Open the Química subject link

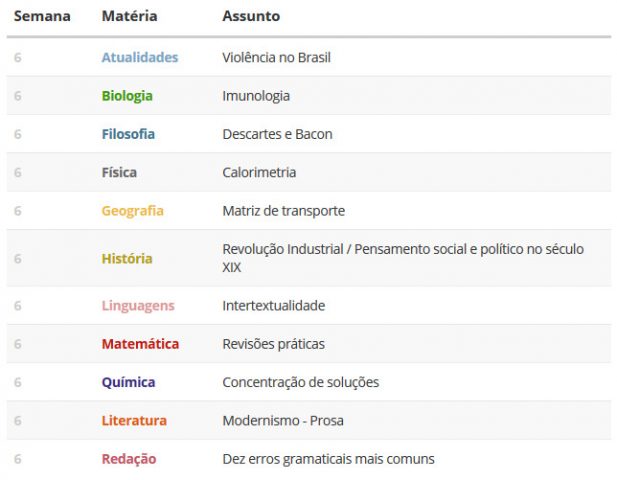(128, 382)
